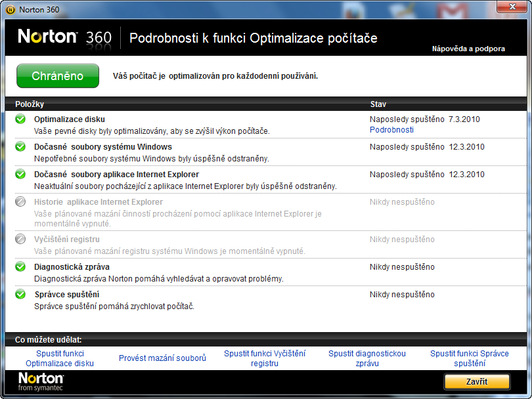Click the Položky column header
The height and width of the screenshot is (399, 532).
point(30,104)
